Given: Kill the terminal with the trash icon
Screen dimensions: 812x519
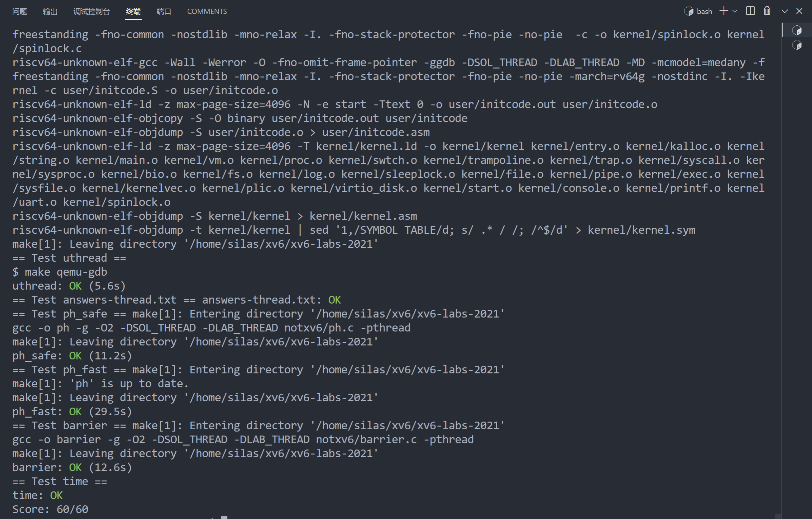Looking at the screenshot, I should coord(767,11).
